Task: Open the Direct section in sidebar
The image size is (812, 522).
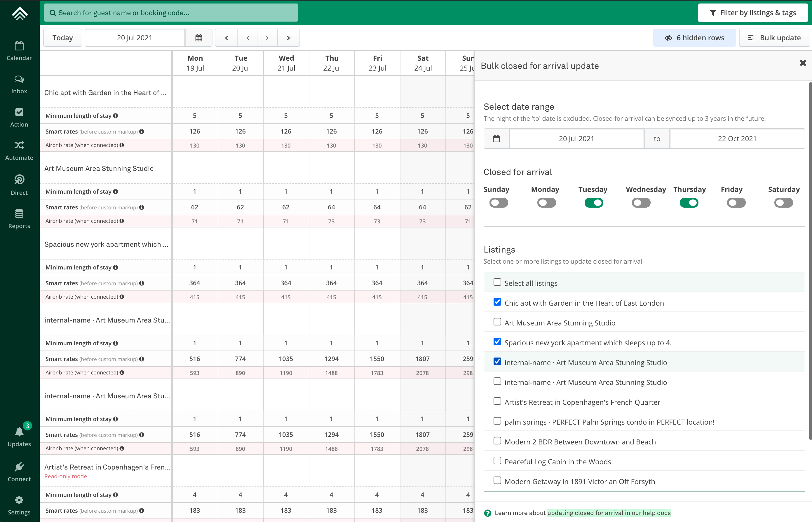Action: 19,185
